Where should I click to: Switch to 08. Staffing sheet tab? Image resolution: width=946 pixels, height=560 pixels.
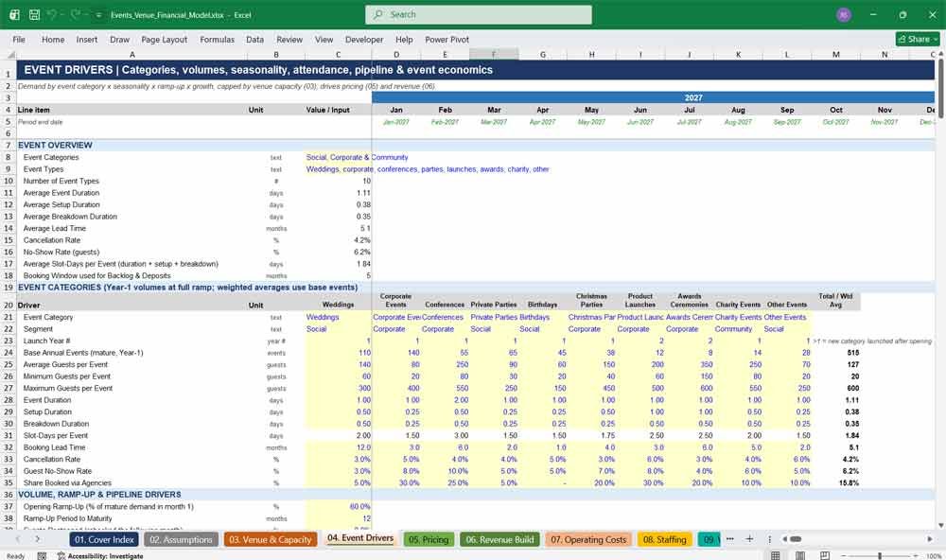[x=664, y=539]
